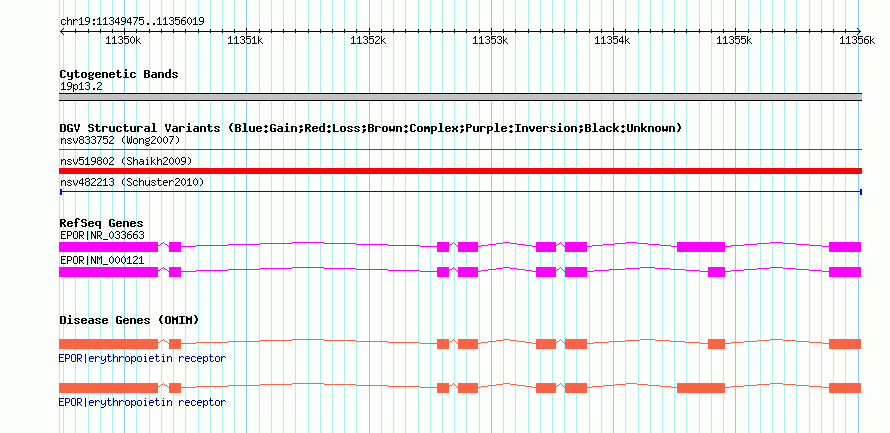Click the 11355k ruler label
Viewport: 890px width, 433px height.
coord(734,40)
